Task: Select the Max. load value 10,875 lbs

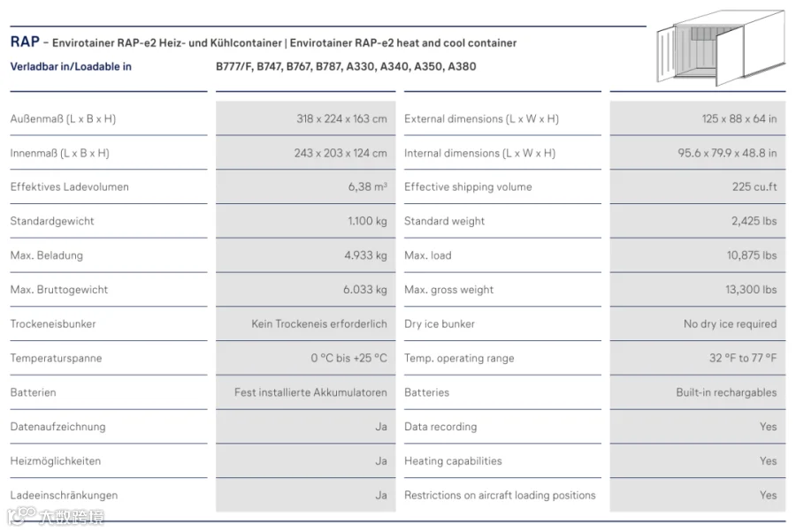Action: [x=751, y=255]
